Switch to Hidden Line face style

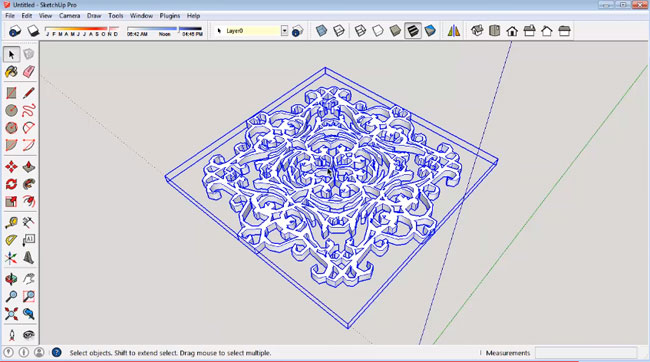pyautogui.click(x=378, y=31)
